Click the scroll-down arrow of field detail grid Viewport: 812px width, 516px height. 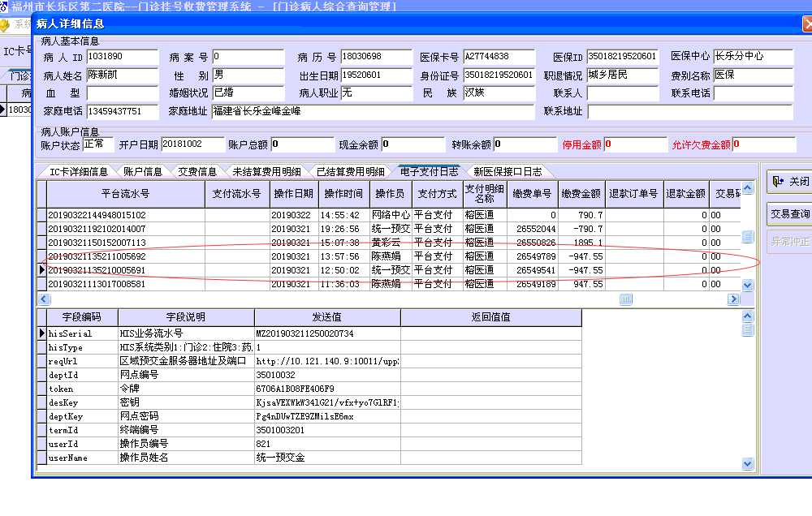(747, 464)
